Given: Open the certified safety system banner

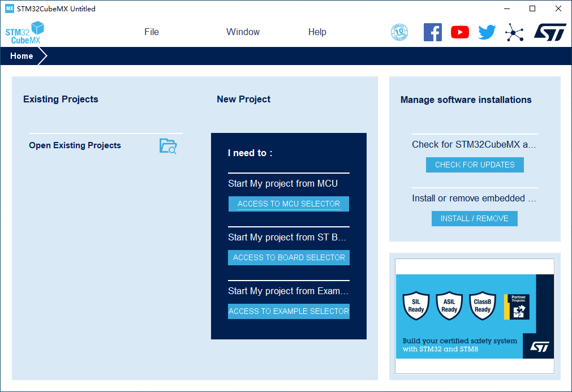Looking at the screenshot, I should click(x=474, y=316).
